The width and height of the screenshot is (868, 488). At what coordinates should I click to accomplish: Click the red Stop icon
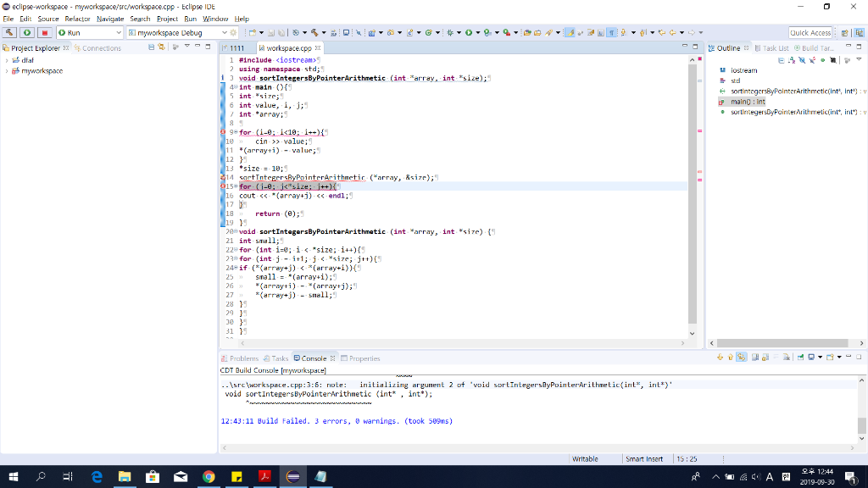point(45,32)
